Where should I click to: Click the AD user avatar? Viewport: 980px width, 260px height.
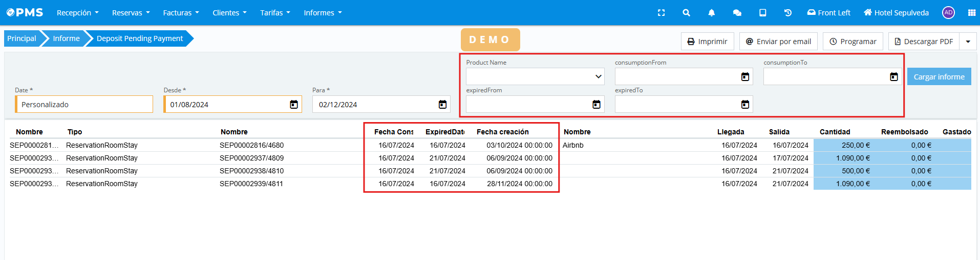click(948, 13)
